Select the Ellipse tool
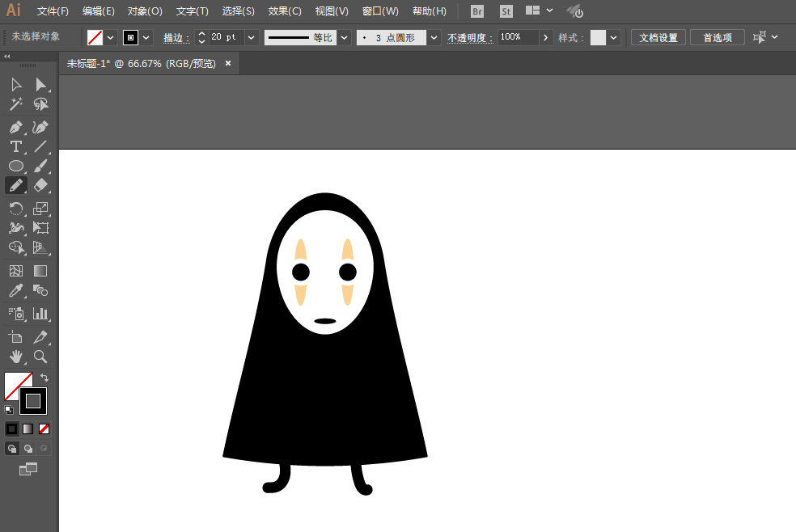This screenshot has width=796, height=532. pos(15,166)
